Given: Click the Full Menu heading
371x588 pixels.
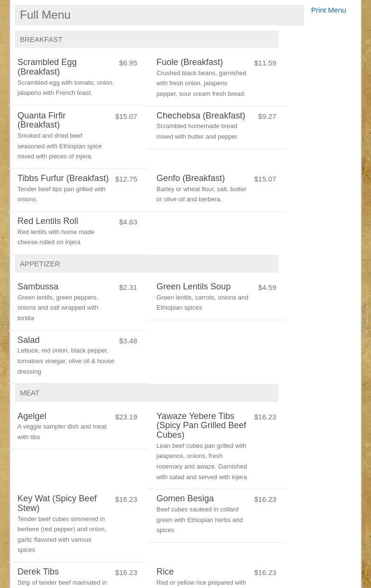Looking at the screenshot, I should coord(45,15).
